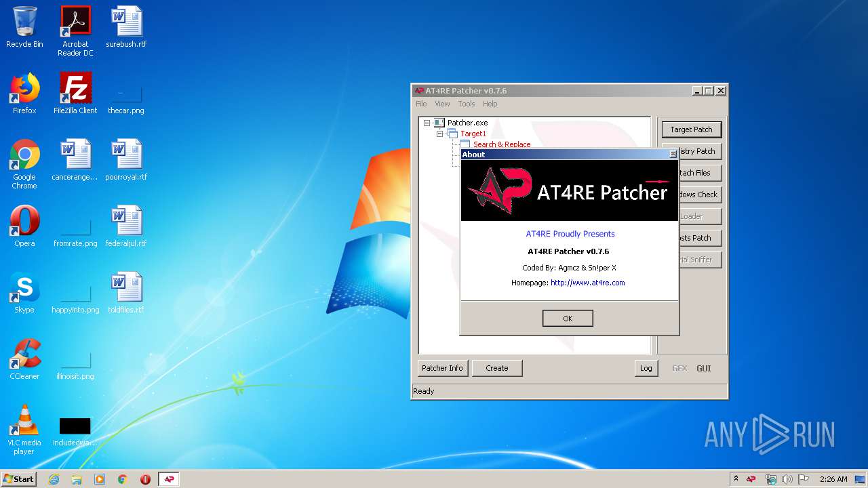Select toldfiles.rtf desktop file

pos(126,293)
